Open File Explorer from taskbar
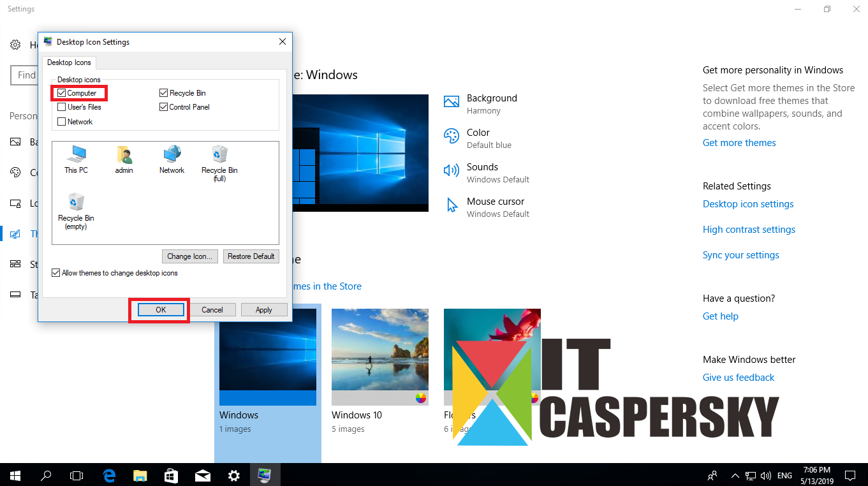 (140, 475)
